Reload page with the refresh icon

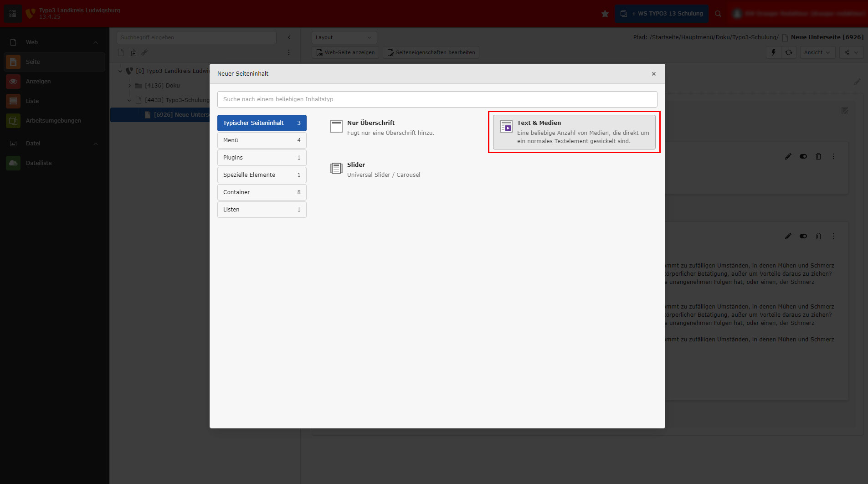[x=789, y=52]
